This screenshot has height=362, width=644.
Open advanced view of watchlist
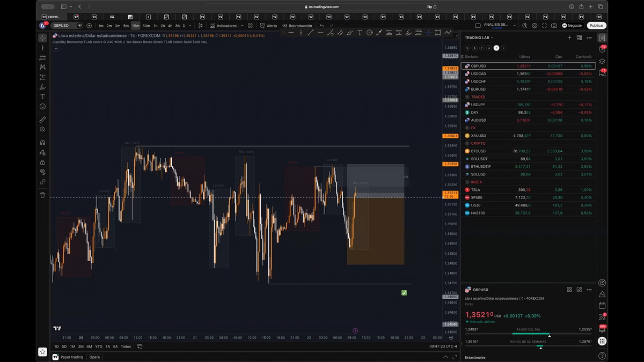(x=579, y=38)
